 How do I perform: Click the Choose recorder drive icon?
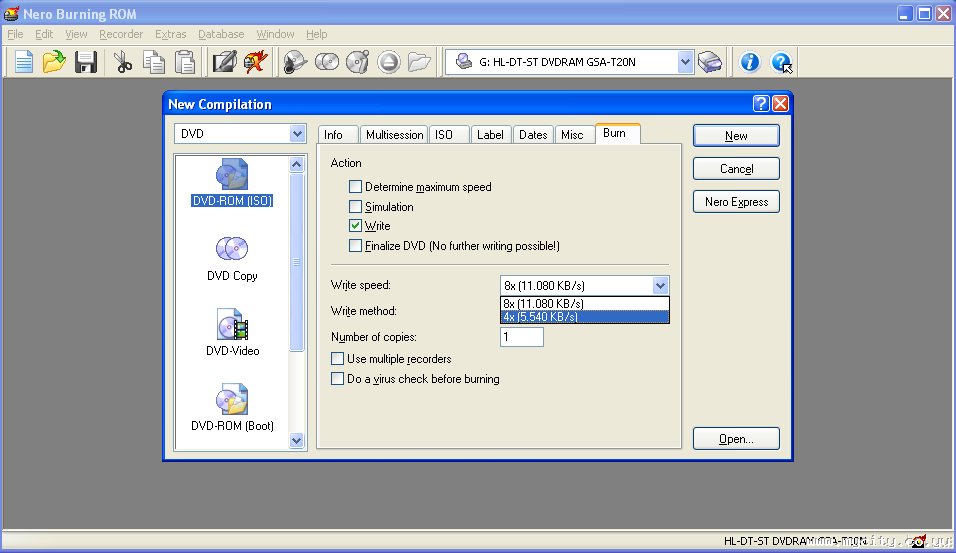pos(710,62)
